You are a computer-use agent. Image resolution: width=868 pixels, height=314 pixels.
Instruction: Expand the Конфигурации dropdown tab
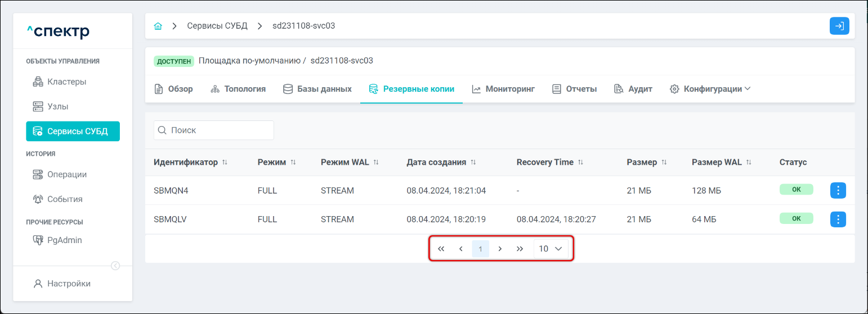pos(710,89)
